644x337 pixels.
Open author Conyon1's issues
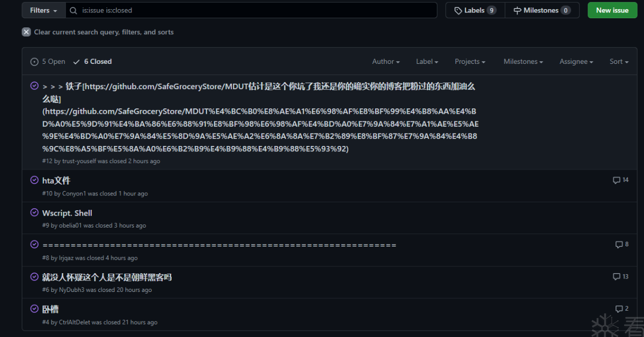pyautogui.click(x=74, y=193)
